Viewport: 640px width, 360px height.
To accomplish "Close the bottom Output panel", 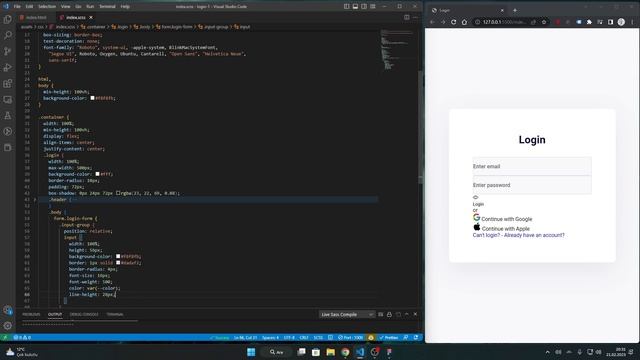I will coord(415,314).
